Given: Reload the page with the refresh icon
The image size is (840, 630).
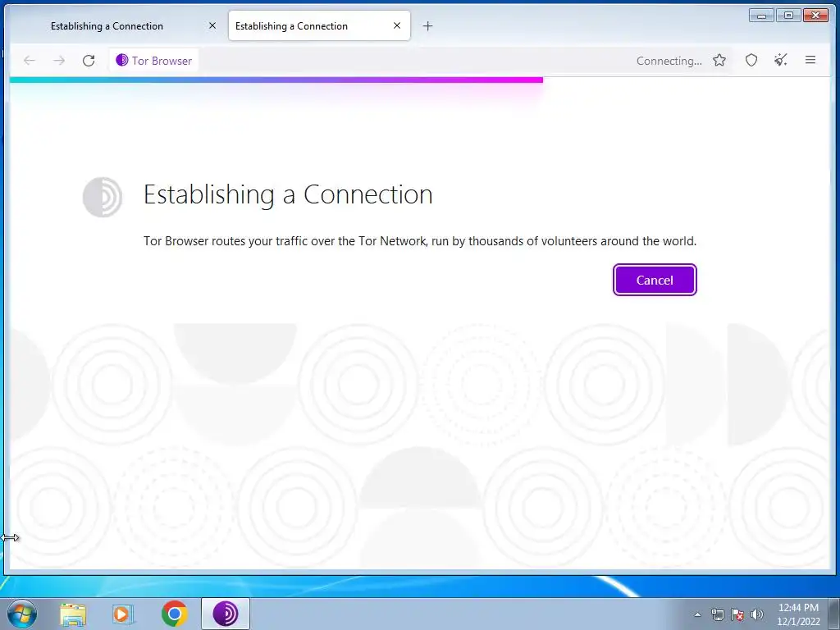Looking at the screenshot, I should point(89,61).
